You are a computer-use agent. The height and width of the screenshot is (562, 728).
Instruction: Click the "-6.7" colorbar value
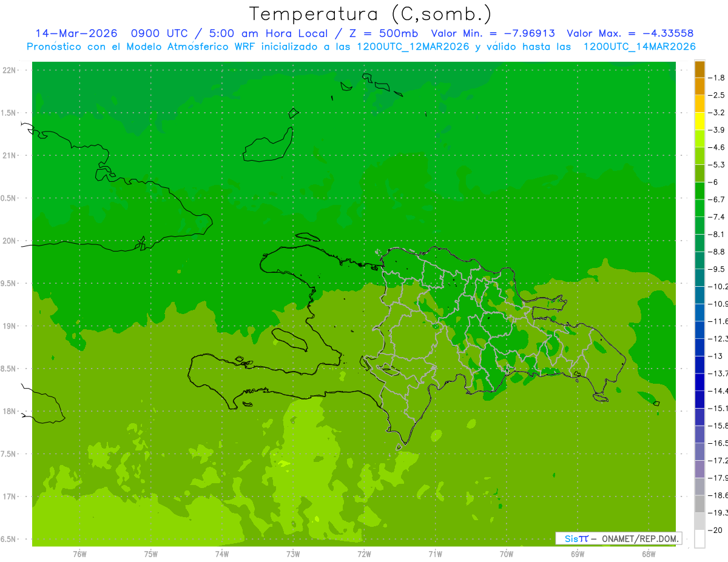717,199
